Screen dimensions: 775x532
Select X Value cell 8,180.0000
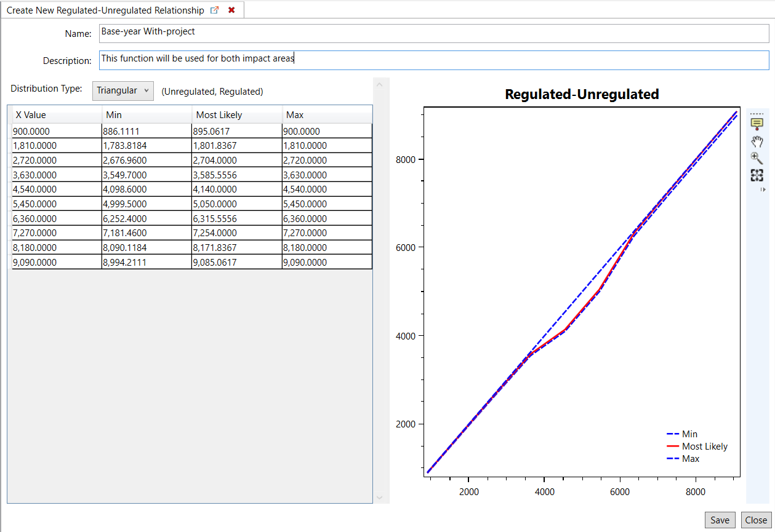point(57,248)
